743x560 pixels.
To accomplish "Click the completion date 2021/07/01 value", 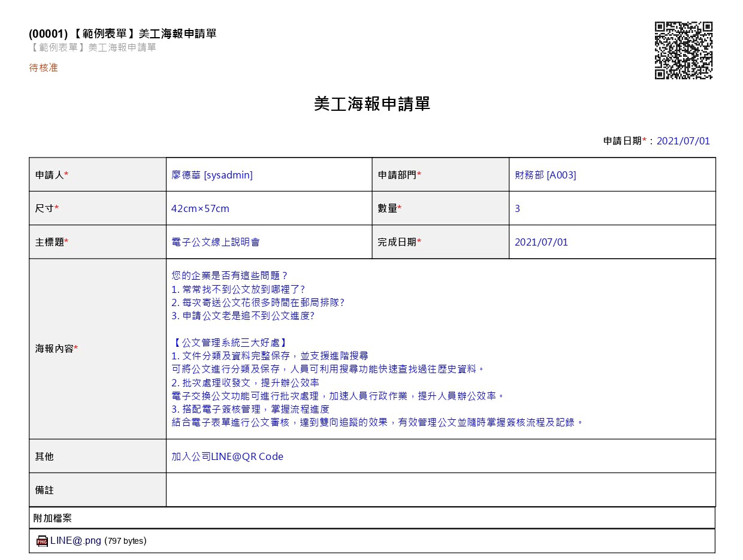I will [x=541, y=241].
